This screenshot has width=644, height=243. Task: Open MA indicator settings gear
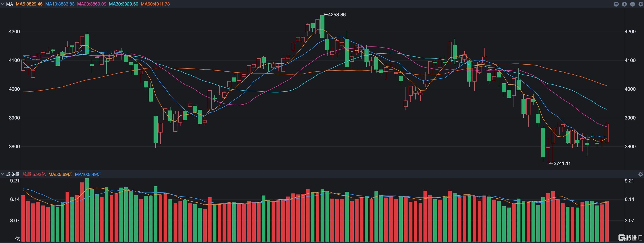[x=641, y=4]
